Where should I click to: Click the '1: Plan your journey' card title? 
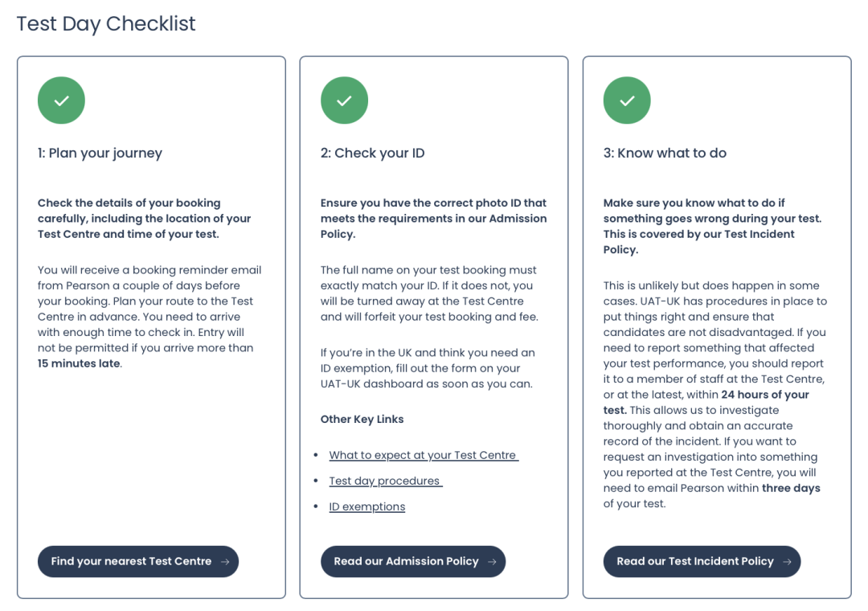100,153
